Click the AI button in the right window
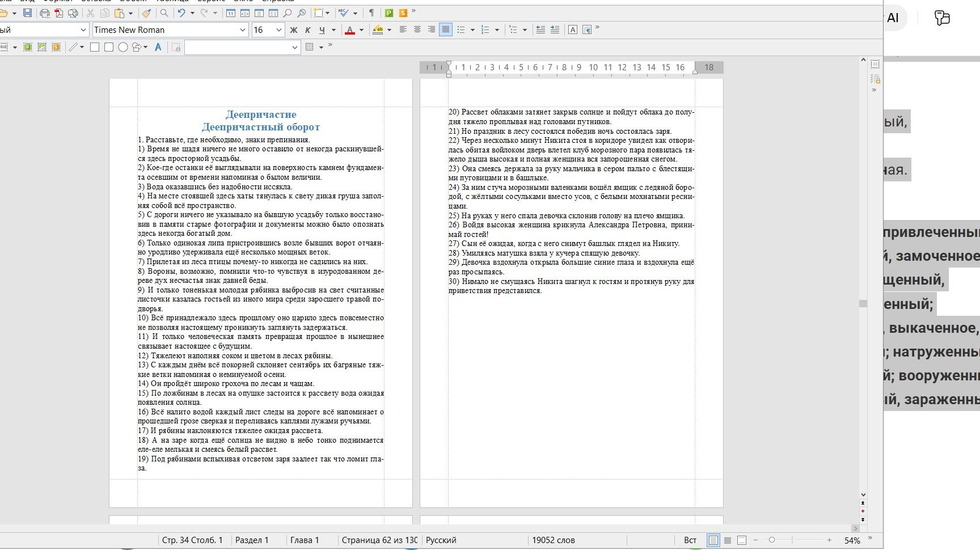980x551 pixels. coord(893,18)
